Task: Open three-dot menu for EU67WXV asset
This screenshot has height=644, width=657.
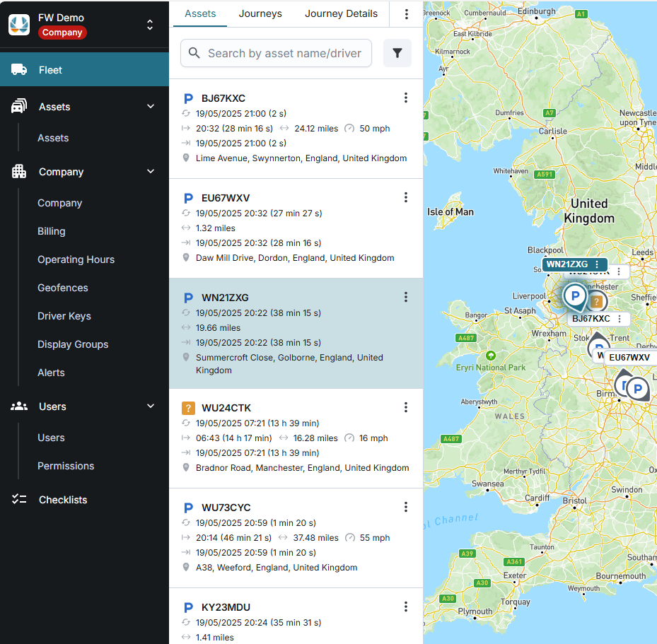Action: click(x=406, y=198)
